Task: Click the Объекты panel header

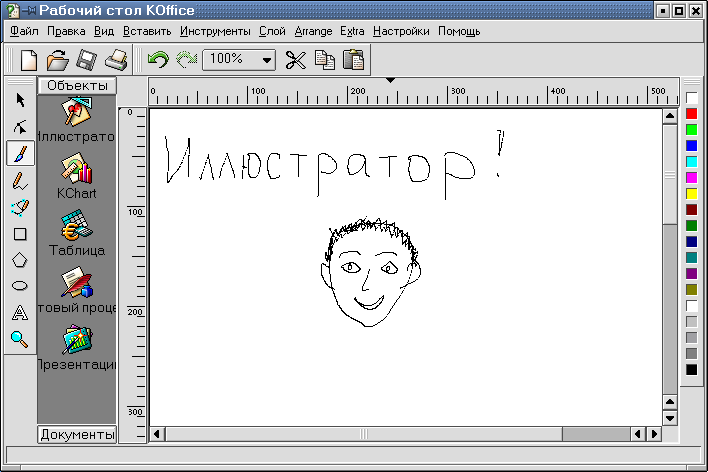Action: click(x=77, y=86)
